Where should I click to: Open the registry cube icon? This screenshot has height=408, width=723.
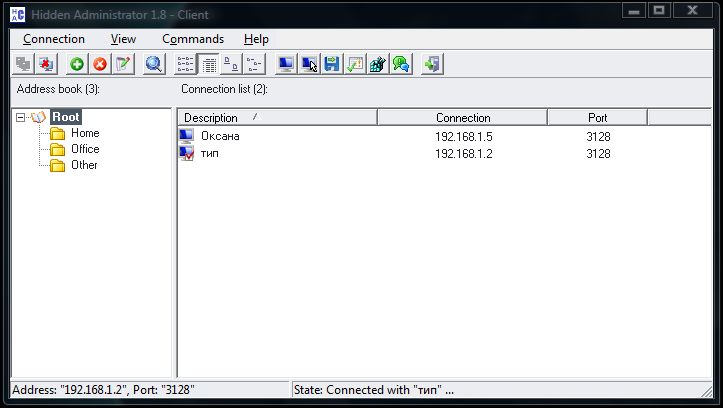(x=378, y=64)
